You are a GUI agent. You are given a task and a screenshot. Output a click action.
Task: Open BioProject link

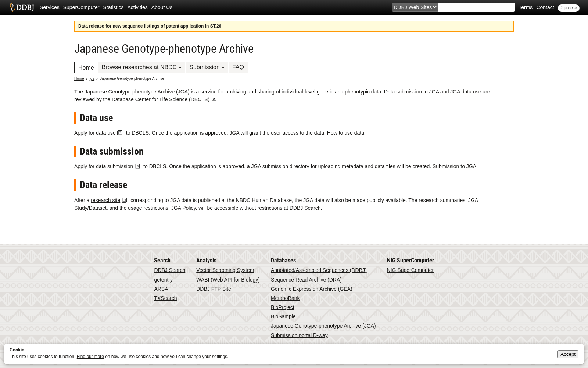tap(283, 307)
